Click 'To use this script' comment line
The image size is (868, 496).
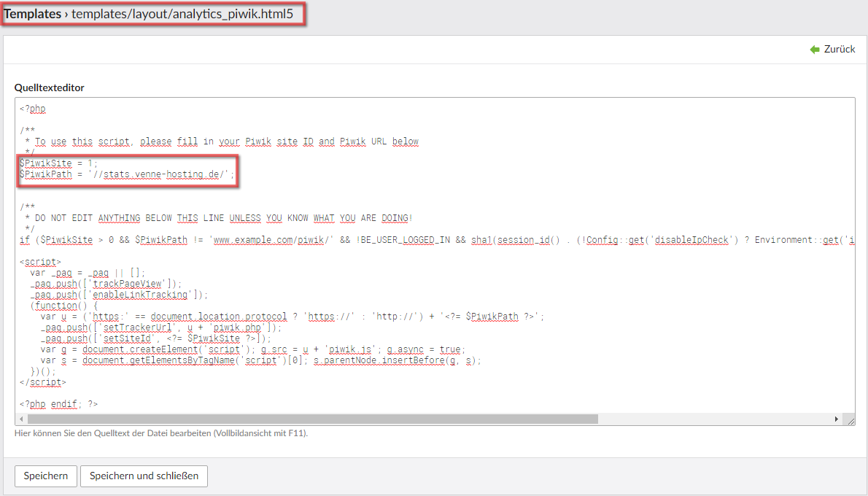click(222, 142)
